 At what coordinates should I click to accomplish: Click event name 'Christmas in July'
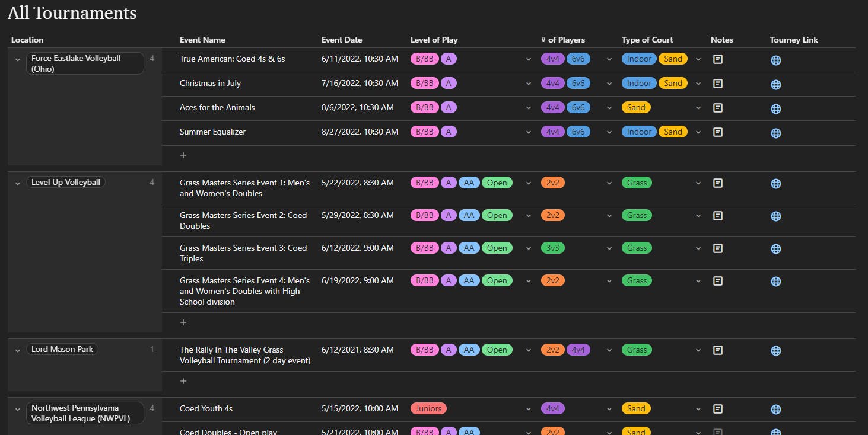(210, 83)
